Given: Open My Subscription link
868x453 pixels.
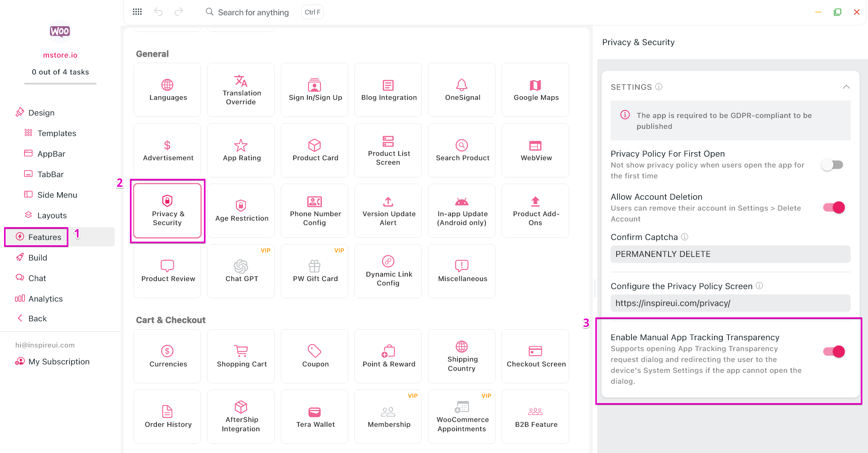Looking at the screenshot, I should [x=59, y=362].
